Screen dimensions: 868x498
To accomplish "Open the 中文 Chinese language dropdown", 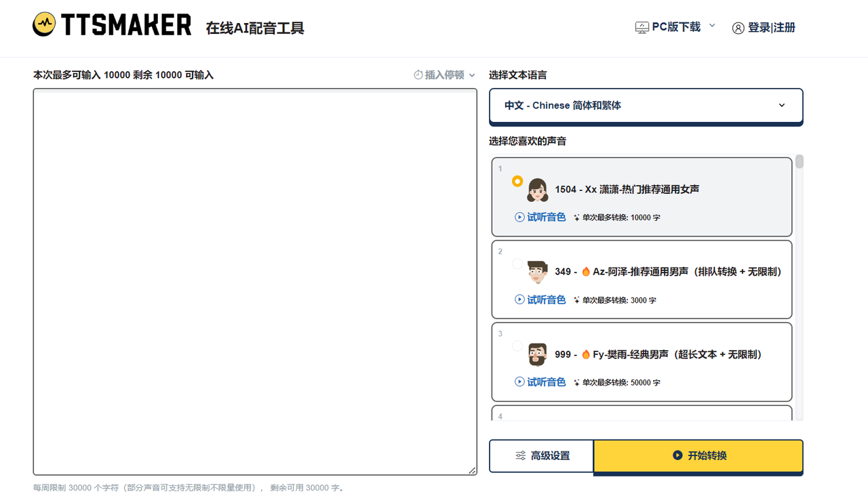I will pos(645,105).
